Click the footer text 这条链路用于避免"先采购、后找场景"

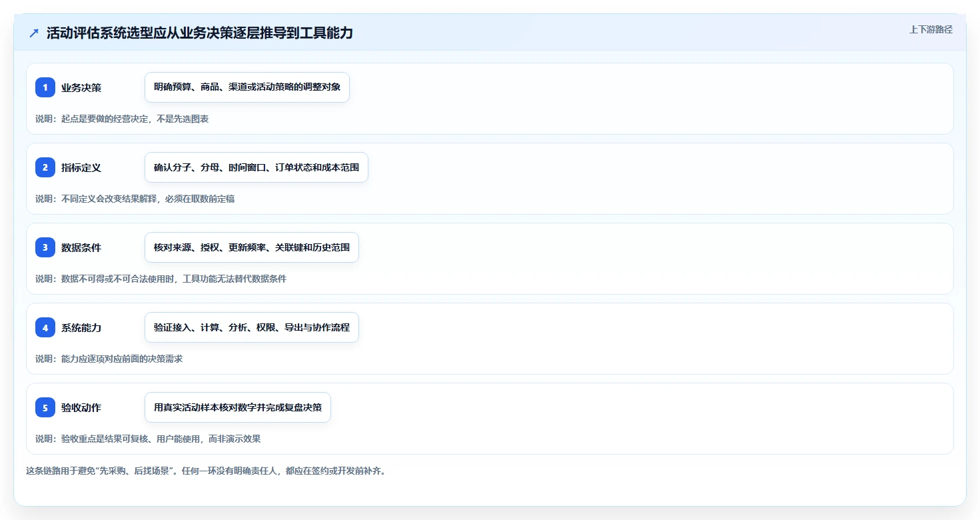click(206, 471)
